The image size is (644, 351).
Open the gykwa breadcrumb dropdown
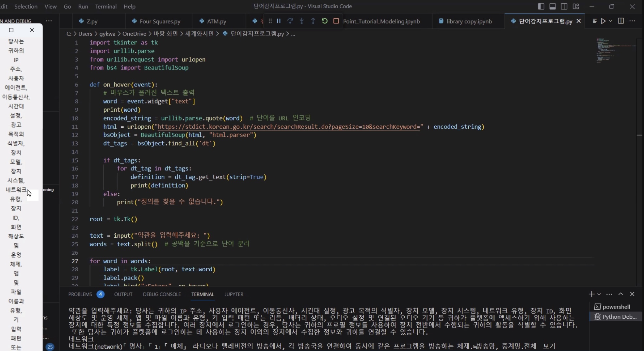(107, 34)
